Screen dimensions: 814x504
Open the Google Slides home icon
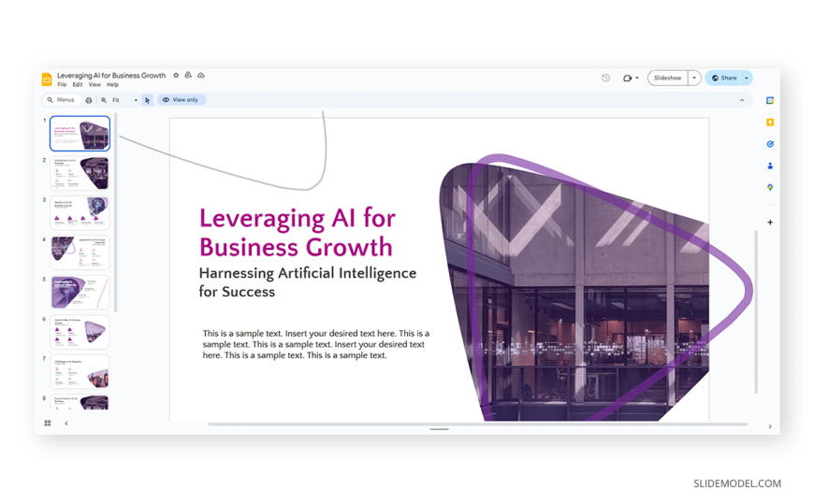click(47, 79)
